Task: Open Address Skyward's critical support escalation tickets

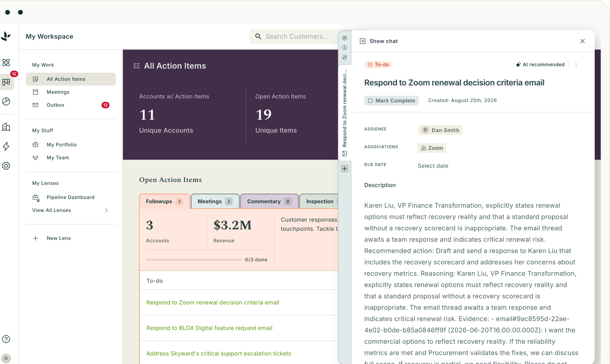Action: click(x=218, y=353)
